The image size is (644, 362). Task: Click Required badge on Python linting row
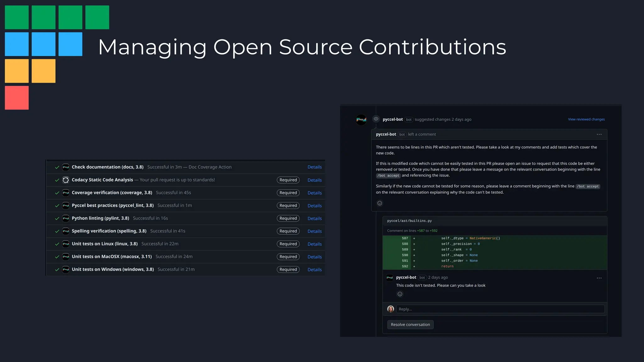click(288, 218)
